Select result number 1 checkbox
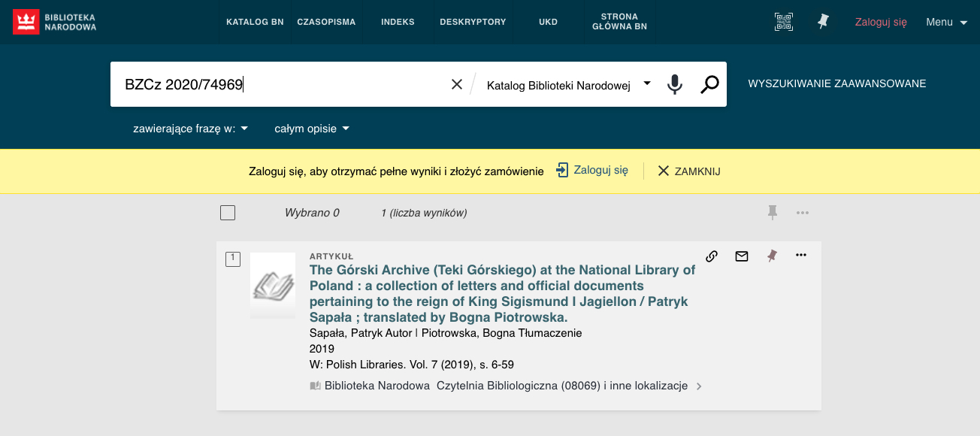980x436 pixels. point(233,259)
